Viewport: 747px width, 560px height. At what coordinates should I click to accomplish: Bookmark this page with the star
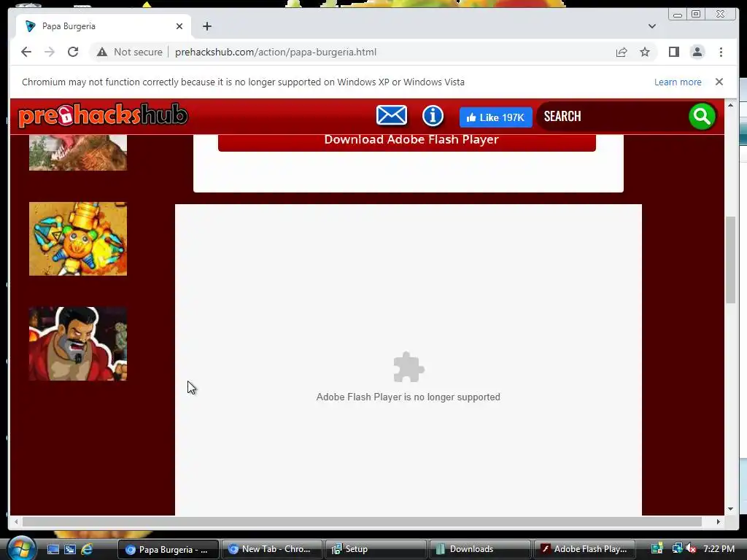(645, 52)
